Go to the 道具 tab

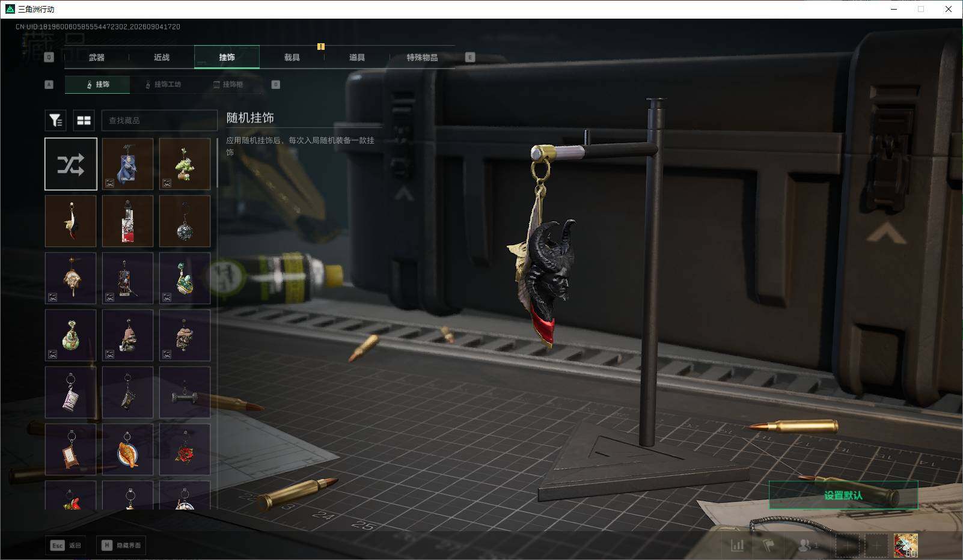click(357, 57)
